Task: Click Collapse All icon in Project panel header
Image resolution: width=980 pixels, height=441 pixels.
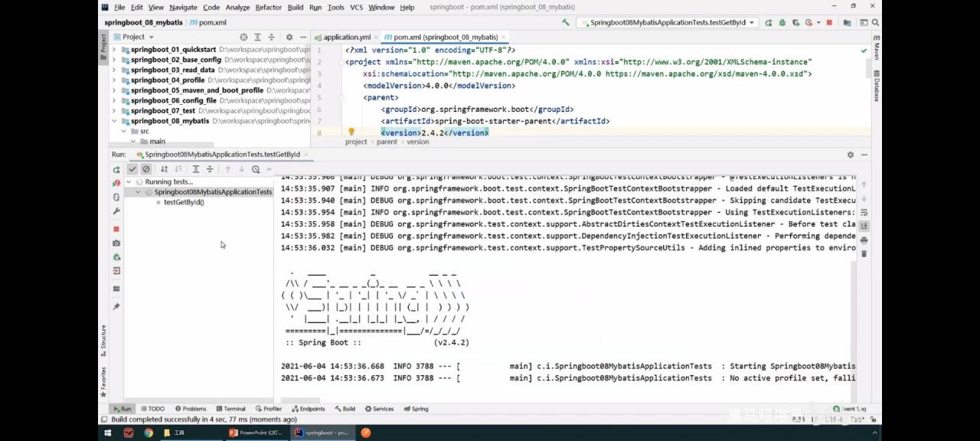Action: [x=272, y=37]
